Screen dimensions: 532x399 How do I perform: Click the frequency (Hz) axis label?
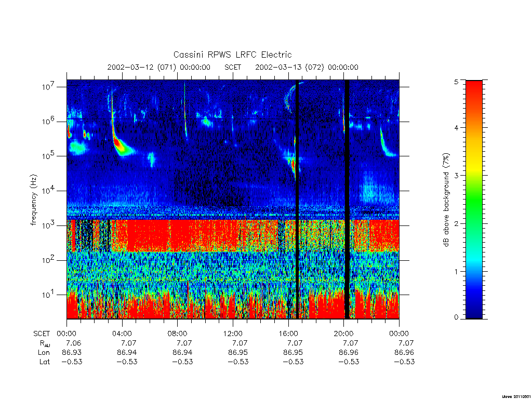point(33,199)
